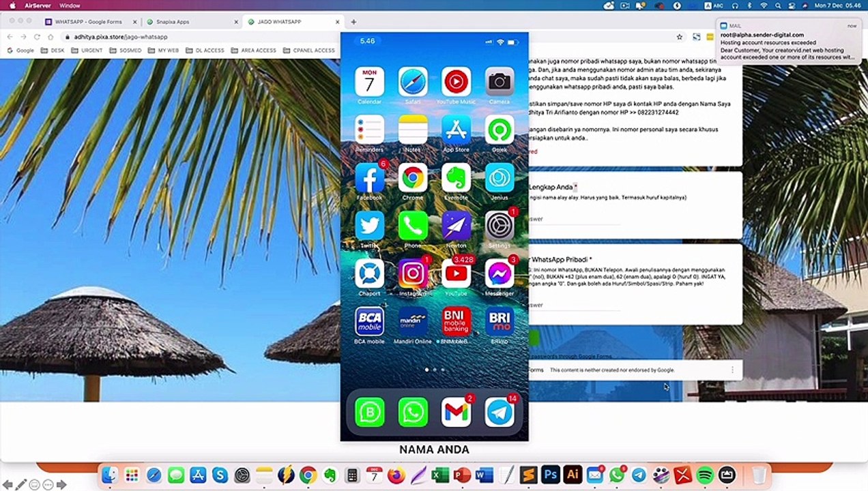Screen dimensions: 868x491
Task: Open the Wi-Fi menu bar icon
Action: (763, 5)
